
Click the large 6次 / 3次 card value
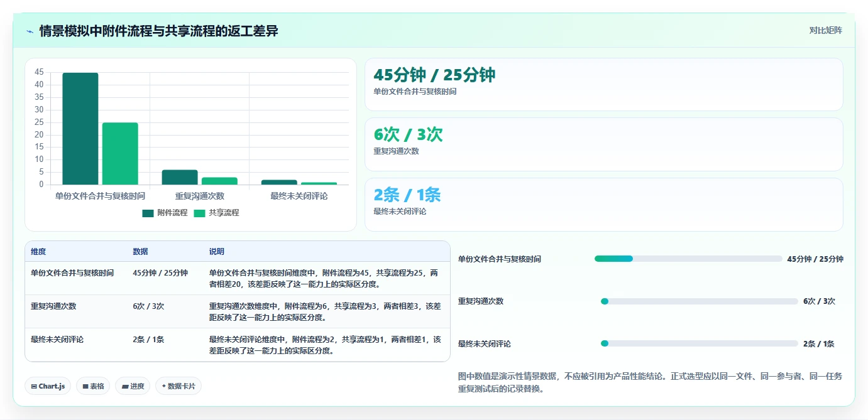[408, 134]
